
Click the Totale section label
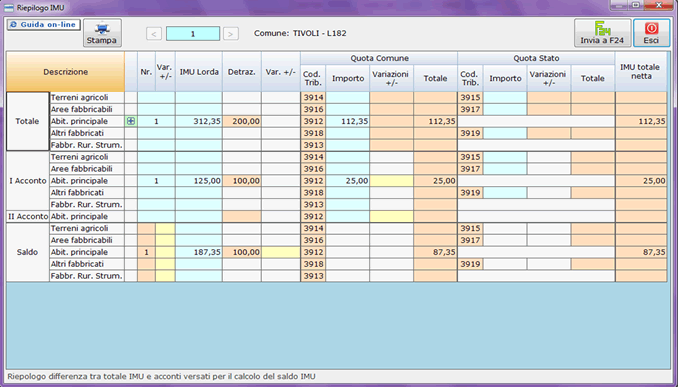tap(28, 122)
